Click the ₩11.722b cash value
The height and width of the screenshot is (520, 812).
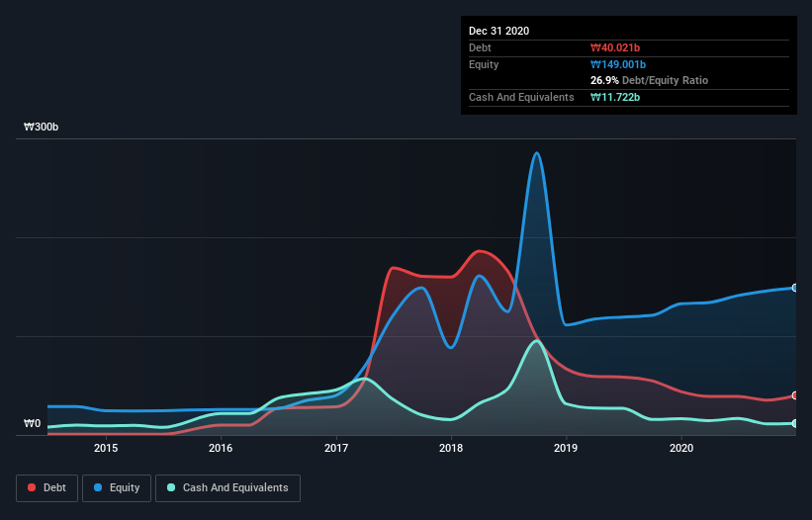(615, 97)
